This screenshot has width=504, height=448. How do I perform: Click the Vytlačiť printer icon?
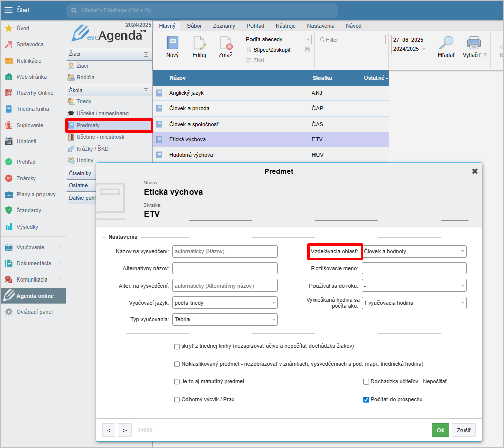[x=474, y=42]
